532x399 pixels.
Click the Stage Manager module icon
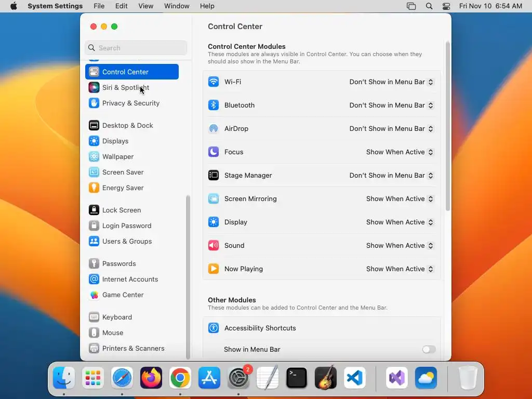(x=214, y=176)
